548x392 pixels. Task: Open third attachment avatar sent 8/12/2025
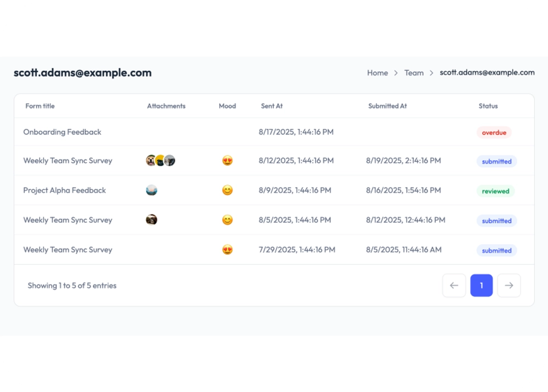(170, 161)
